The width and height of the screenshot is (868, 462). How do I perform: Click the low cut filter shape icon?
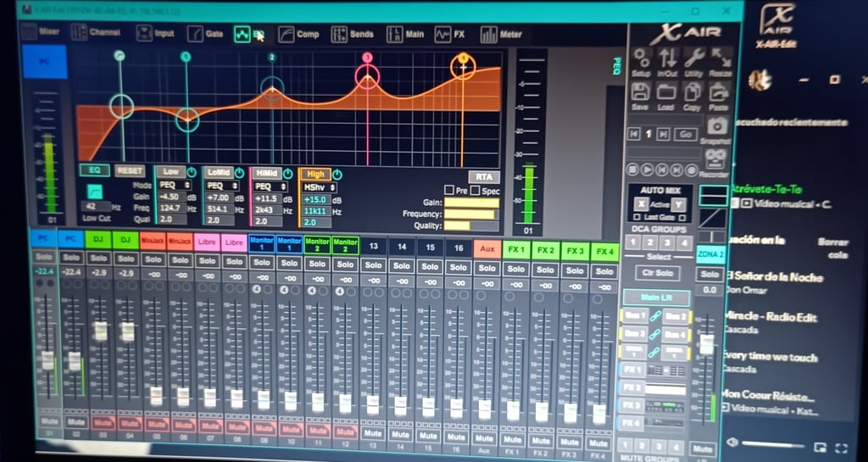(95, 192)
